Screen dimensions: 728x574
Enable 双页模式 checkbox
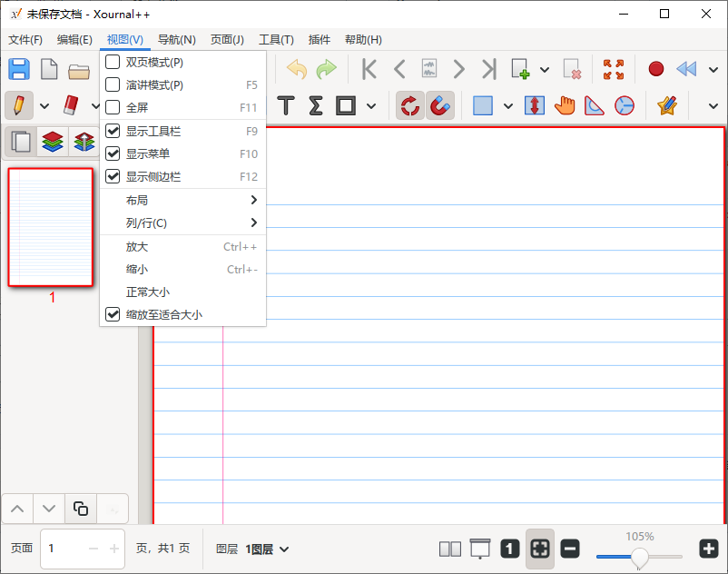click(113, 62)
